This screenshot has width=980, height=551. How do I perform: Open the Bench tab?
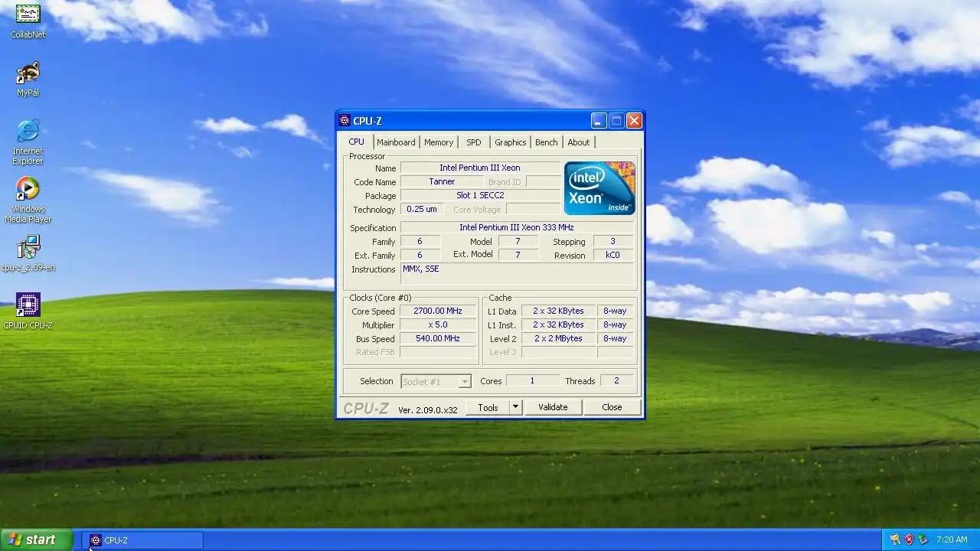547,142
